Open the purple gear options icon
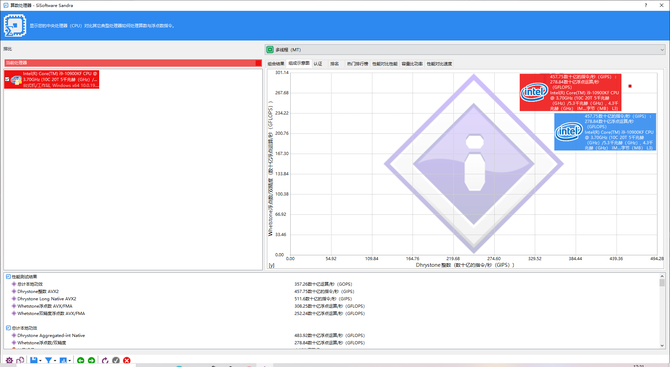The width and height of the screenshot is (670, 367). coord(9,361)
